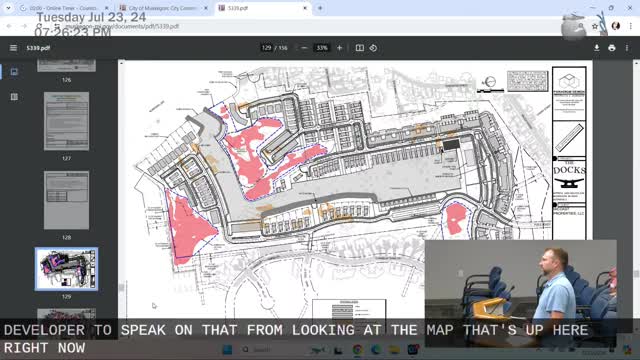The height and width of the screenshot is (360, 640).
Task: Toggle the PDF sidebar menu (hamburger icon)
Action: pyautogui.click(x=13, y=48)
